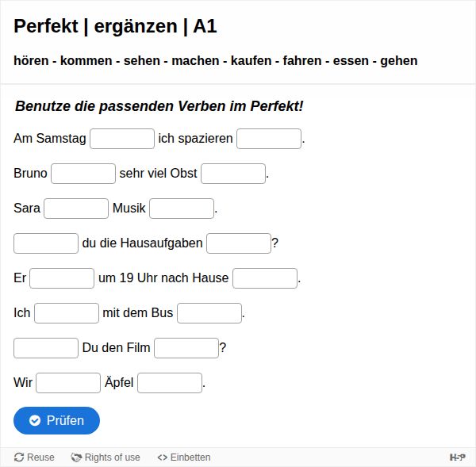
Task: Click the blank after 'sehr viel Obst'
Action: (x=233, y=174)
